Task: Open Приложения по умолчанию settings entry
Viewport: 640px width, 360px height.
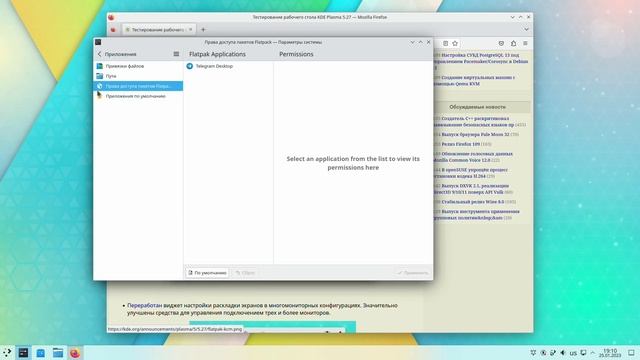Action: (x=138, y=96)
